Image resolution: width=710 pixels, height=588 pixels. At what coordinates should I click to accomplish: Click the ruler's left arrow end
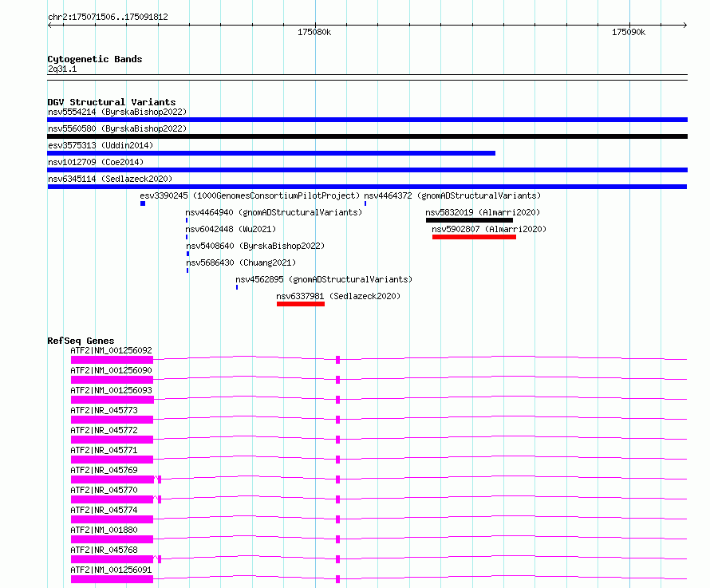[49, 25]
